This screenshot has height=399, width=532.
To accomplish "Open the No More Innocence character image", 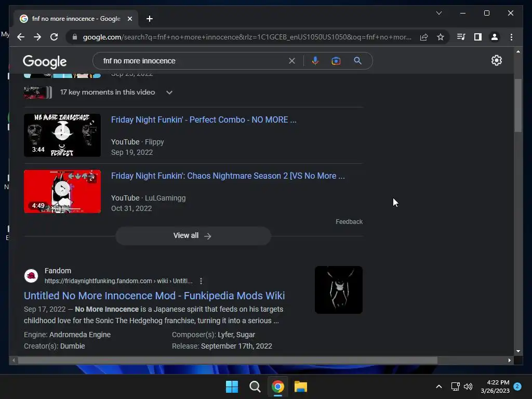I will pyautogui.click(x=339, y=290).
